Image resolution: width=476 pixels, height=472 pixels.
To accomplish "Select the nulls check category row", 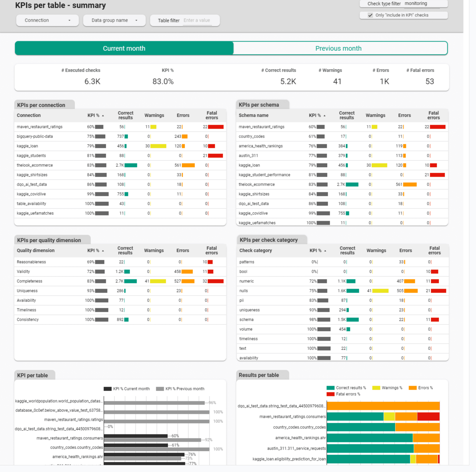I will (243, 291).
